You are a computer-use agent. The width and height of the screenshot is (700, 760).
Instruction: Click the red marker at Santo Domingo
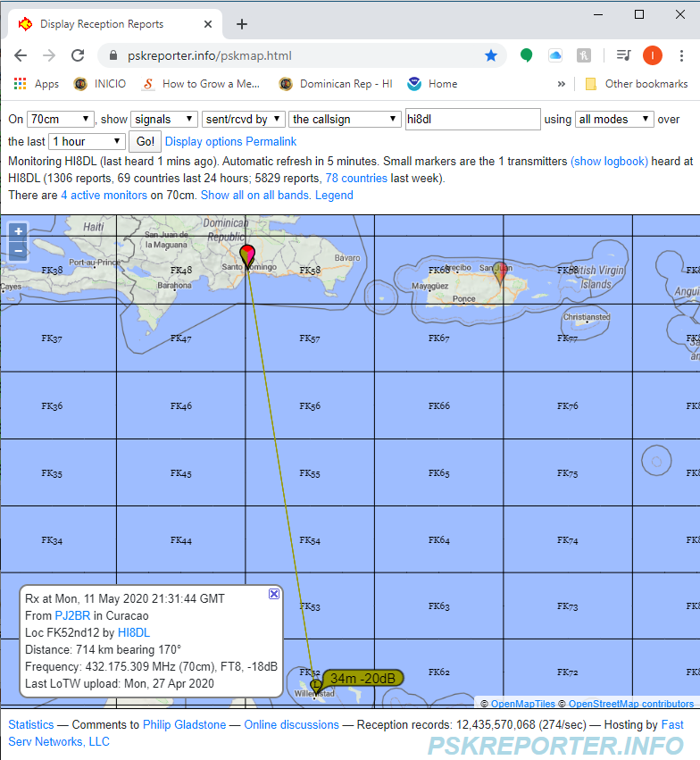point(247,255)
